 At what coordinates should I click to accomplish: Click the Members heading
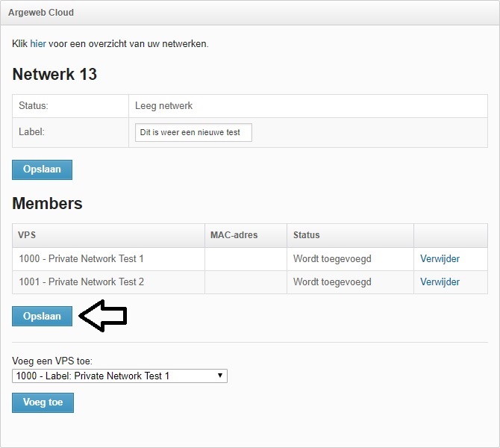click(47, 203)
